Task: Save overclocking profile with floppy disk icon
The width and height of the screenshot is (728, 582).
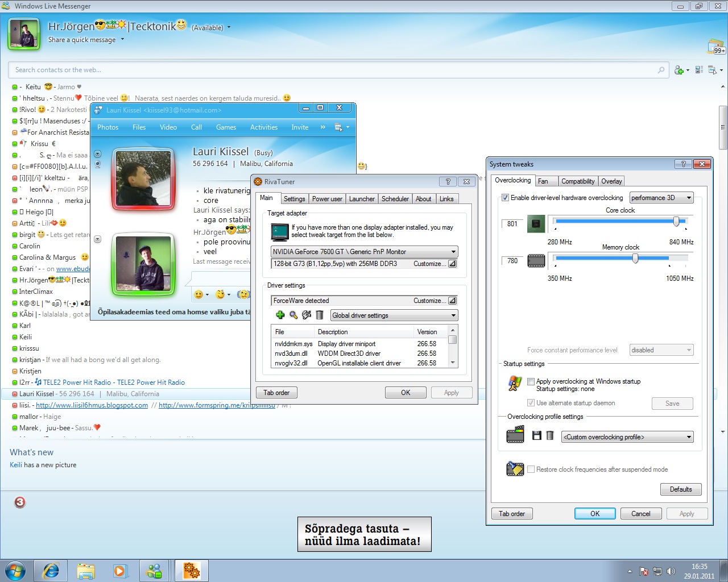Action: (x=536, y=435)
